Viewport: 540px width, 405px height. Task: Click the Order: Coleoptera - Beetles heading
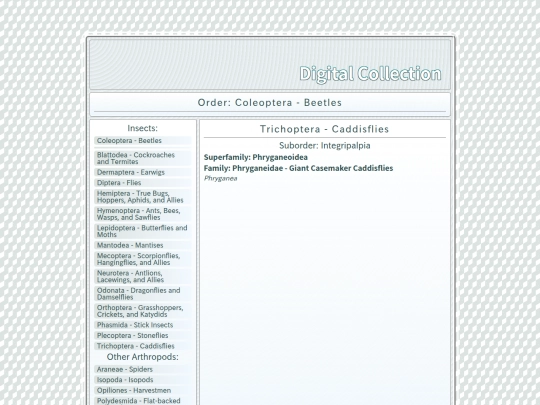coord(270,103)
